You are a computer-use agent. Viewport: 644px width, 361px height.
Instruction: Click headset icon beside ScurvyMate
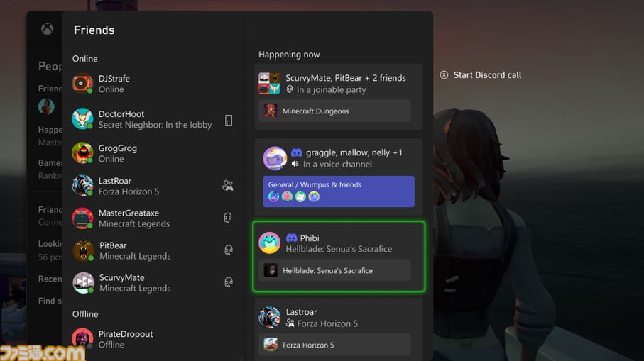tap(229, 282)
